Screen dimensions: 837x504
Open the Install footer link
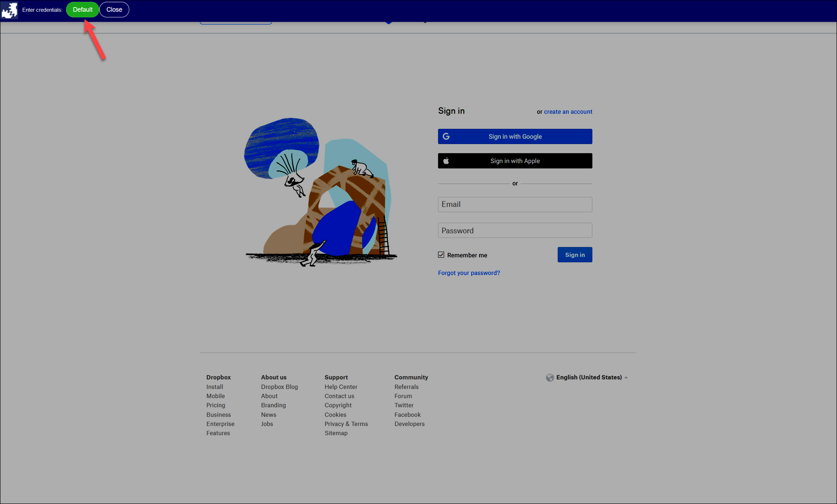pos(215,387)
